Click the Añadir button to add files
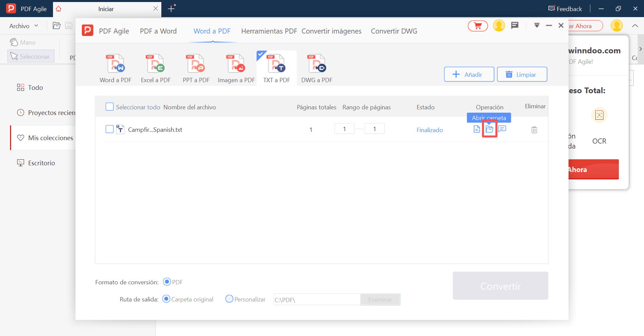The width and height of the screenshot is (644, 336). (x=469, y=74)
